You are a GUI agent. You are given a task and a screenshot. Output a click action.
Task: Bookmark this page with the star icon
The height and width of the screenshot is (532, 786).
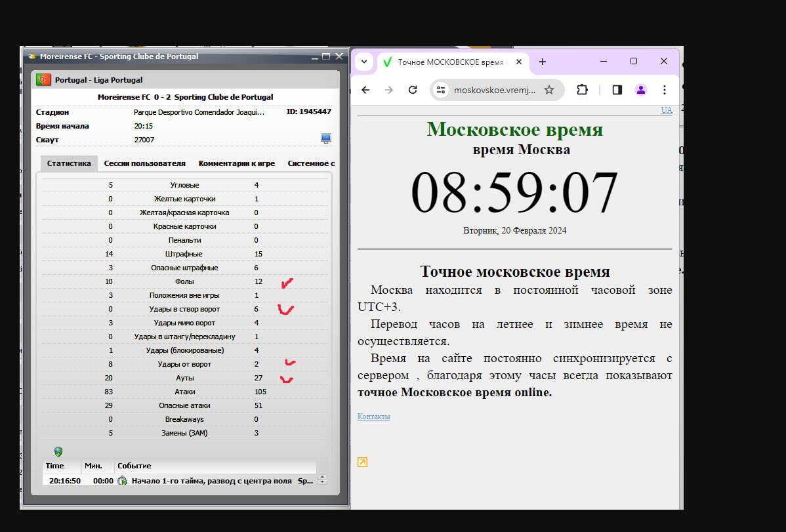tap(549, 90)
